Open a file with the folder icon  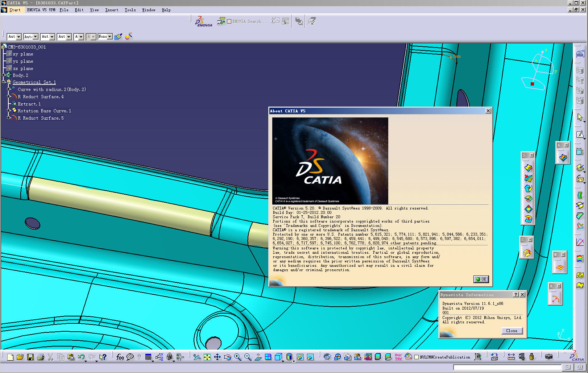20,357
